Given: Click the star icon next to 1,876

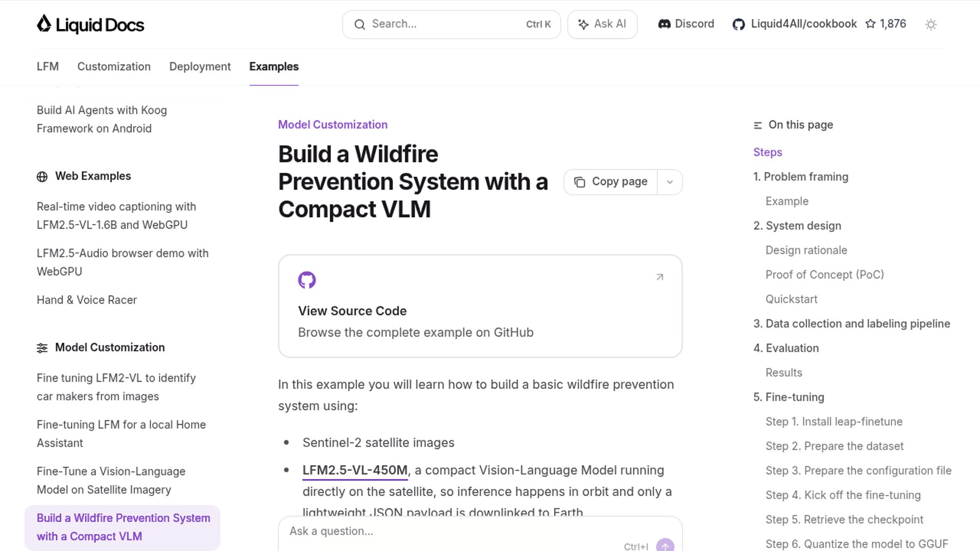Looking at the screenshot, I should tap(870, 24).
